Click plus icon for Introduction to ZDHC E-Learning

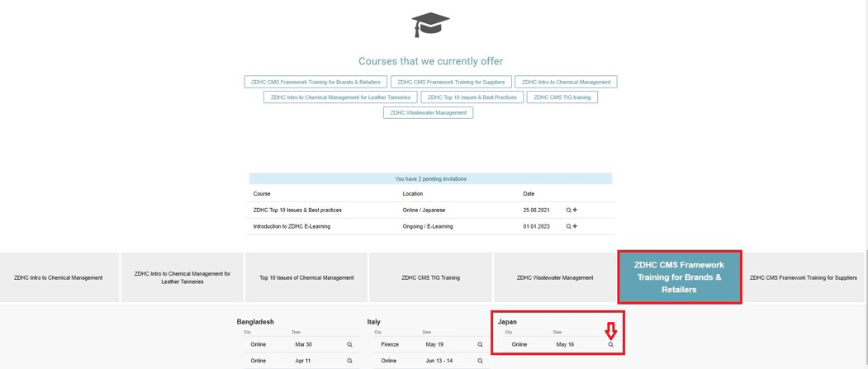click(x=575, y=226)
